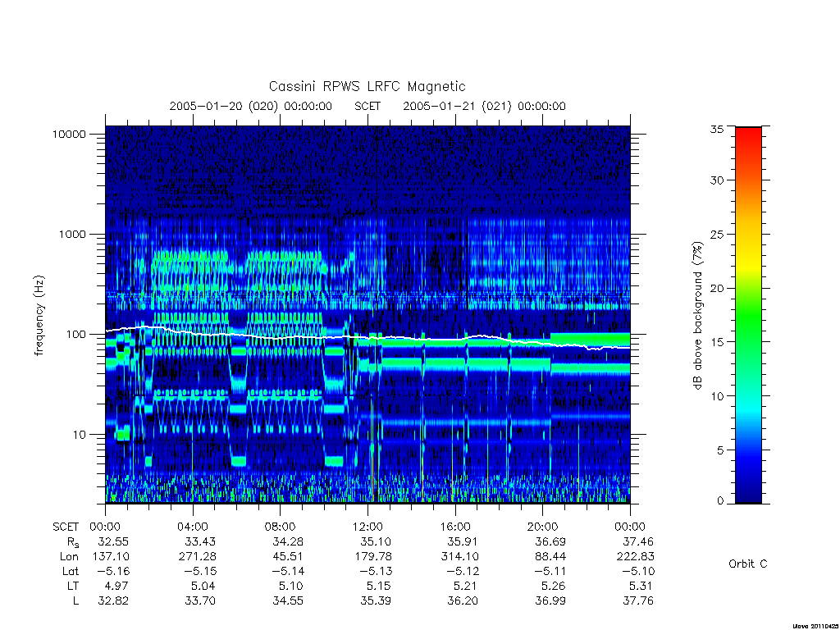The image size is (840, 630).
Task: Click the 10000 frequency tick label
Action: pos(69,135)
